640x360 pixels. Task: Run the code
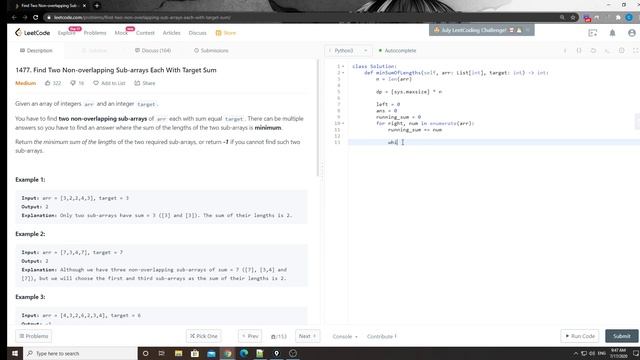[x=580, y=336]
